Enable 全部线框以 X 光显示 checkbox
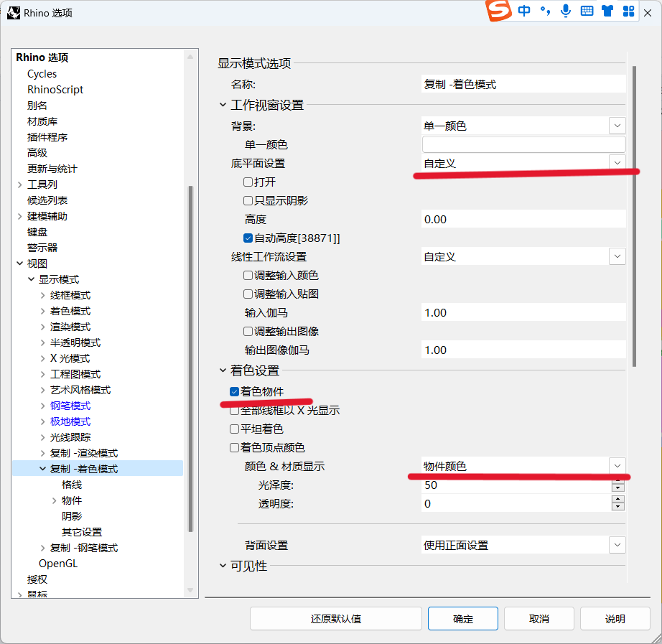The image size is (662, 644). pos(234,411)
